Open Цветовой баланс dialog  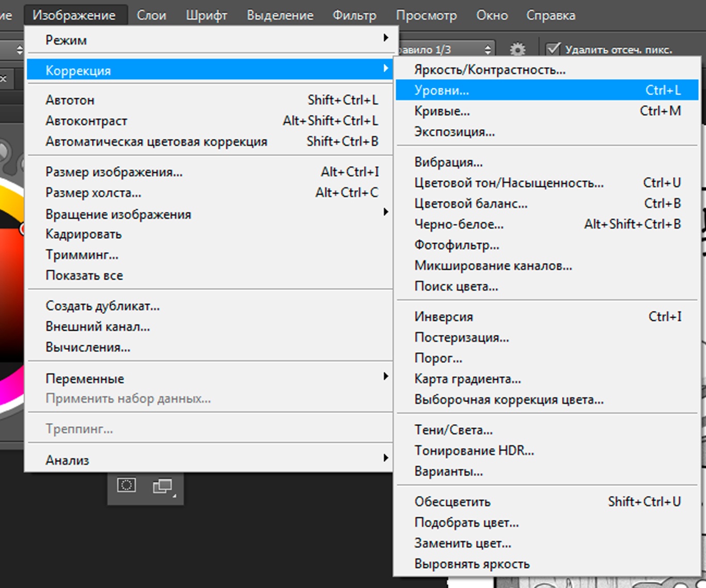click(x=547, y=204)
